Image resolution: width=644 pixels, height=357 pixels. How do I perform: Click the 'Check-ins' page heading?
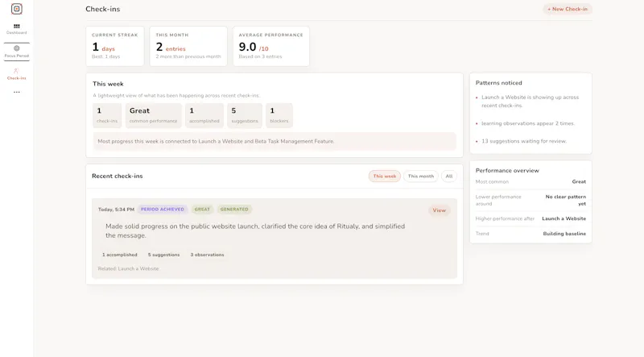[103, 9]
